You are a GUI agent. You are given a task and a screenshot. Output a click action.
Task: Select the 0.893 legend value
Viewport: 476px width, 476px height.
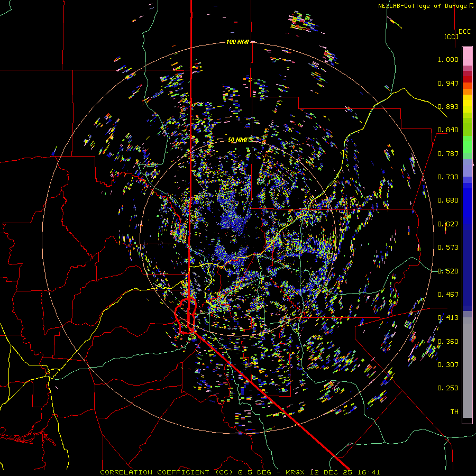448,106
